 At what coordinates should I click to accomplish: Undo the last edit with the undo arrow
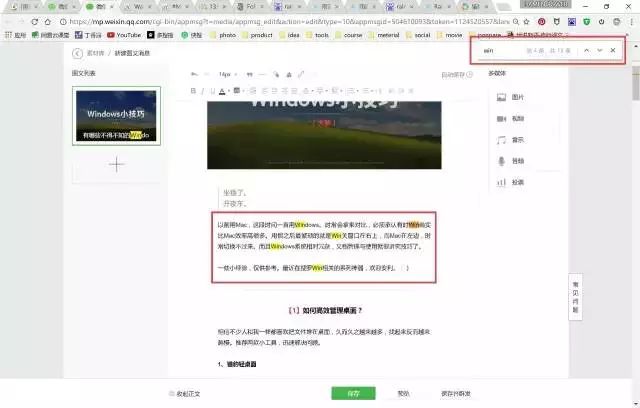[194, 74]
